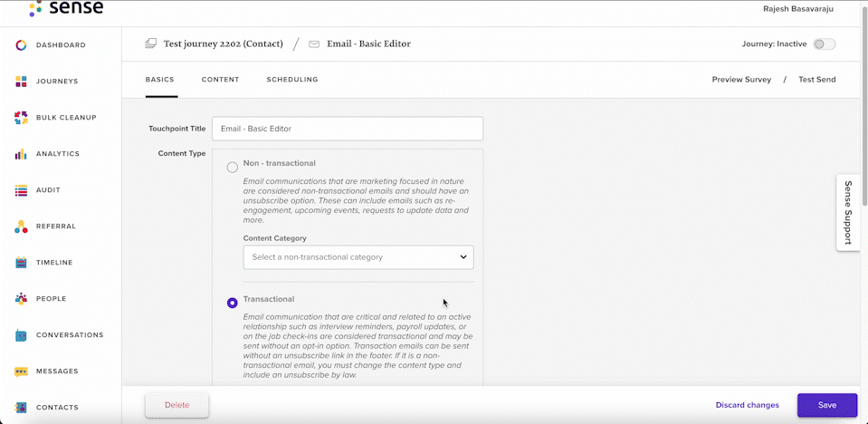Open the Audit sidebar icon
Viewport: 868px width, 424px height.
point(21,190)
